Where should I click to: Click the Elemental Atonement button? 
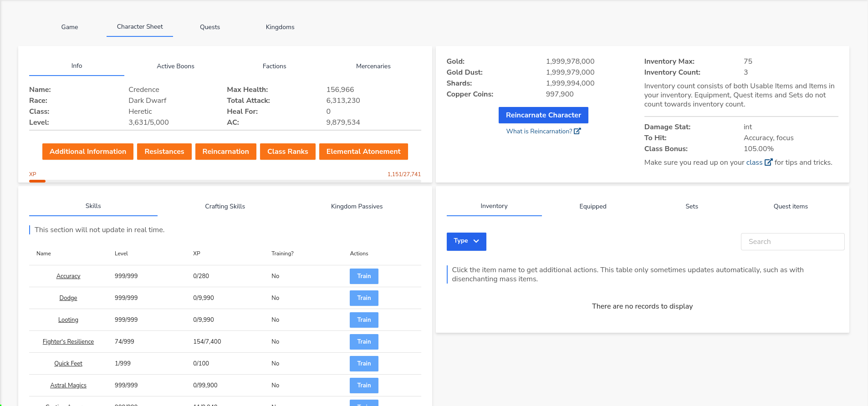tap(363, 152)
